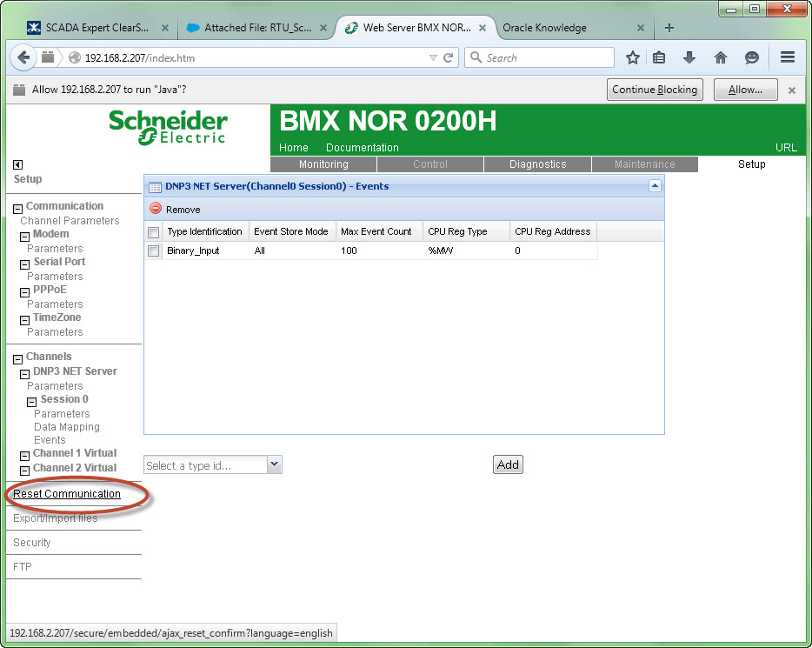Image resolution: width=812 pixels, height=648 pixels.
Task: Open the hamburger menu icon
Action: coord(787,57)
